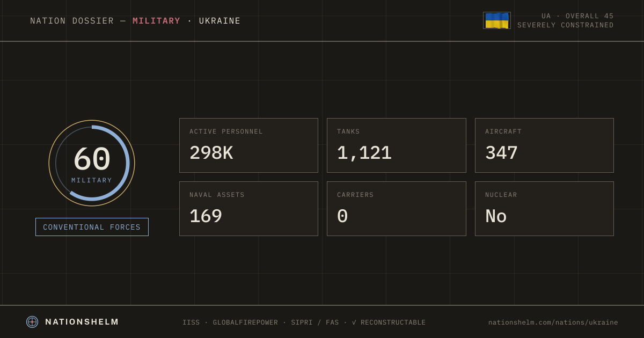Click the 1,121 tanks value
The width and height of the screenshot is (644, 338).
[x=364, y=153]
